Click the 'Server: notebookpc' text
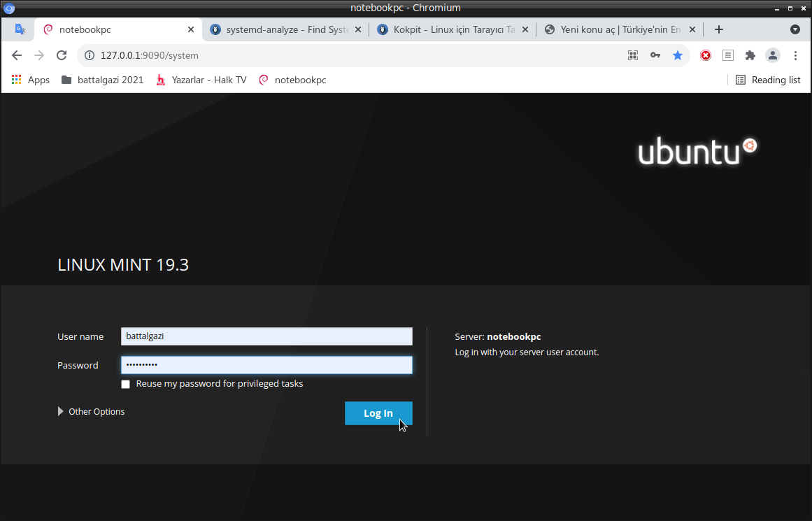This screenshot has width=812, height=521. (498, 336)
